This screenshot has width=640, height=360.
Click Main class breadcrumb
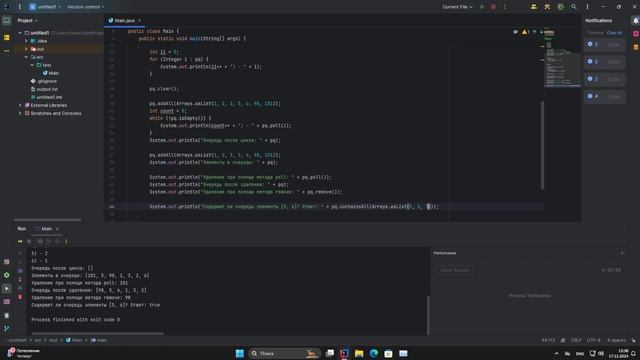[74, 340]
